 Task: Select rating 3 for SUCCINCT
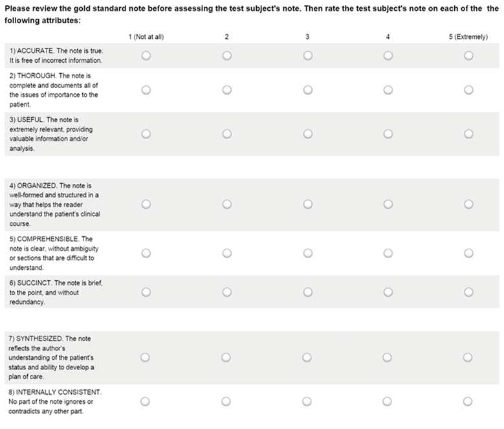(x=307, y=292)
